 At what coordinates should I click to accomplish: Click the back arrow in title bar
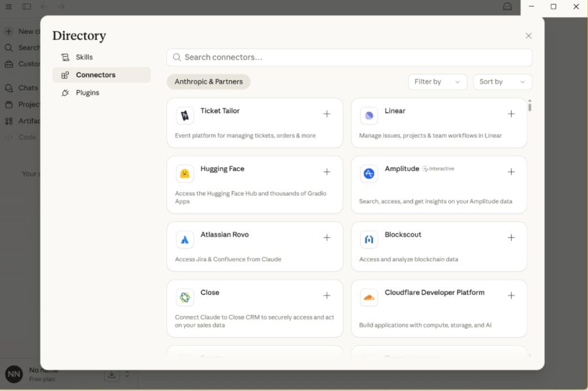click(44, 7)
